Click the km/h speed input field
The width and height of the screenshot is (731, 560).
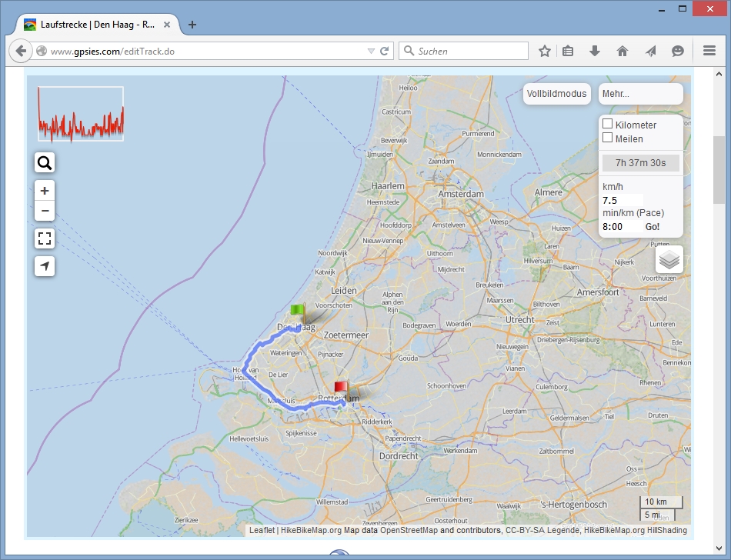click(x=622, y=200)
